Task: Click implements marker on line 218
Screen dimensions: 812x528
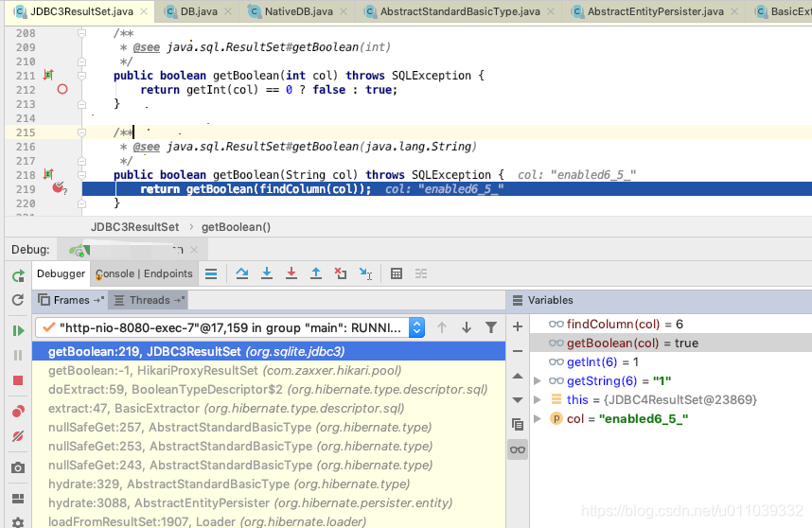Action: tap(48, 174)
